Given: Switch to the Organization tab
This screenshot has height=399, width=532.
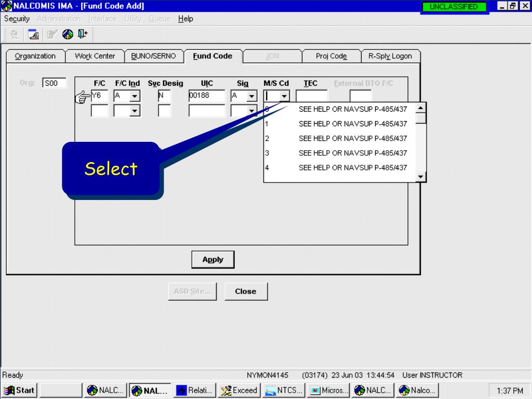Looking at the screenshot, I should pos(35,56).
